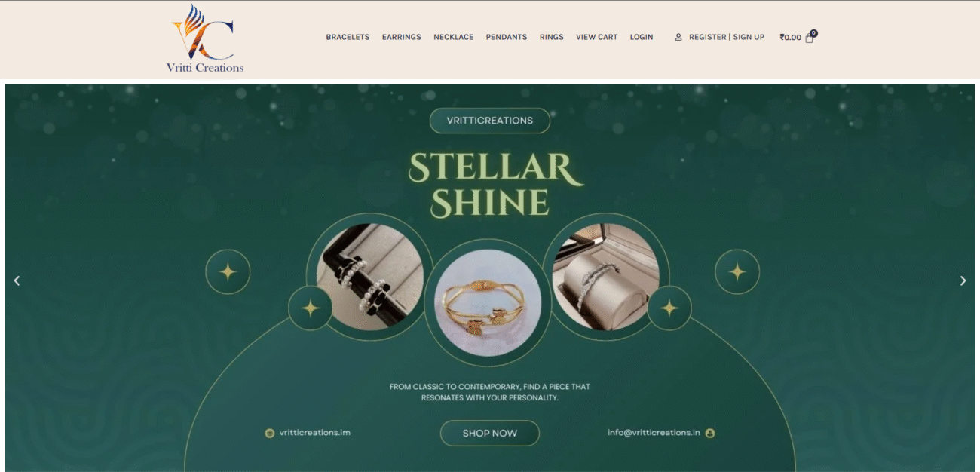This screenshot has width=980, height=472.
Task: Click the large star badge on far right
Action: pos(737,272)
